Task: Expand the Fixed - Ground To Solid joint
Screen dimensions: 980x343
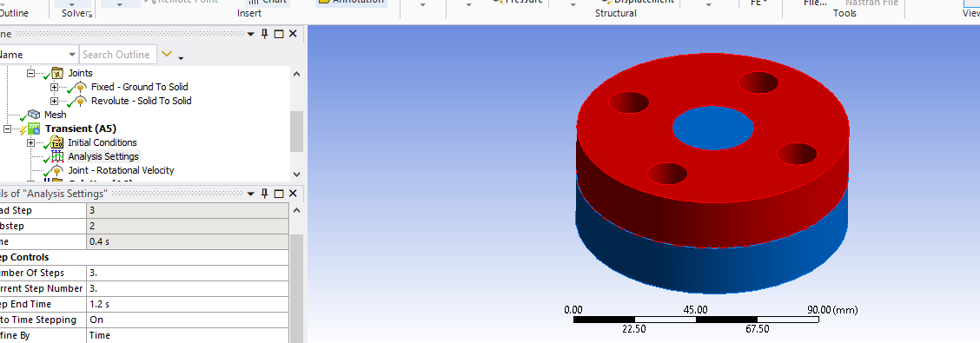Action: (55, 87)
